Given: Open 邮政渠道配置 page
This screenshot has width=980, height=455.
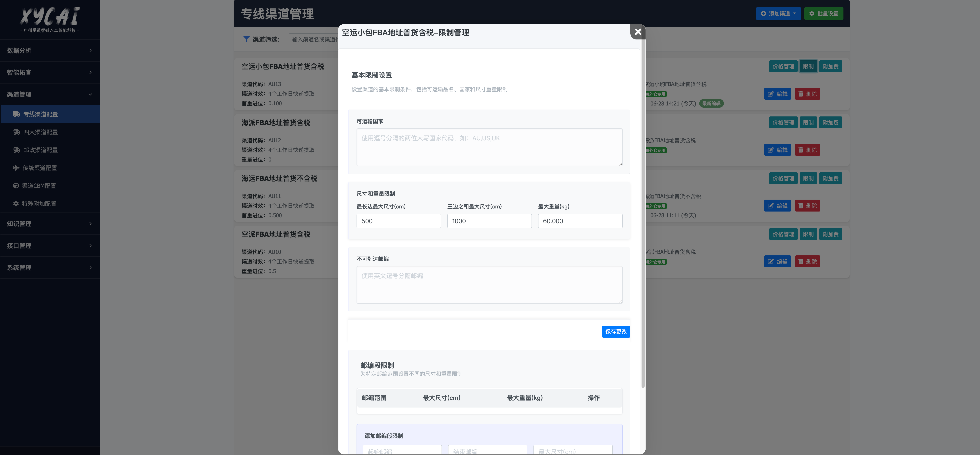Looking at the screenshot, I should click(50, 150).
